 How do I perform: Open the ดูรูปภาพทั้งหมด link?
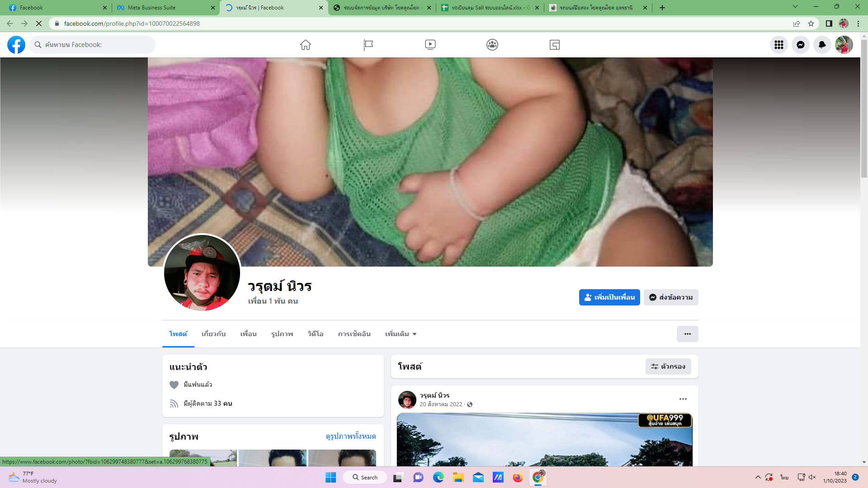(x=351, y=436)
